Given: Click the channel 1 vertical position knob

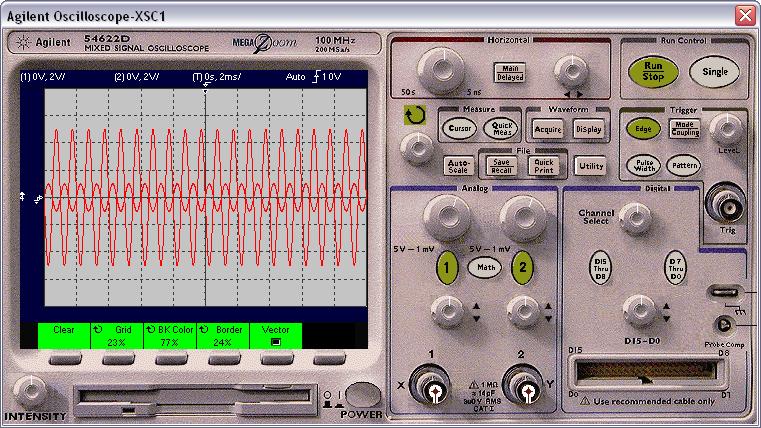Looking at the screenshot, I should (x=447, y=311).
